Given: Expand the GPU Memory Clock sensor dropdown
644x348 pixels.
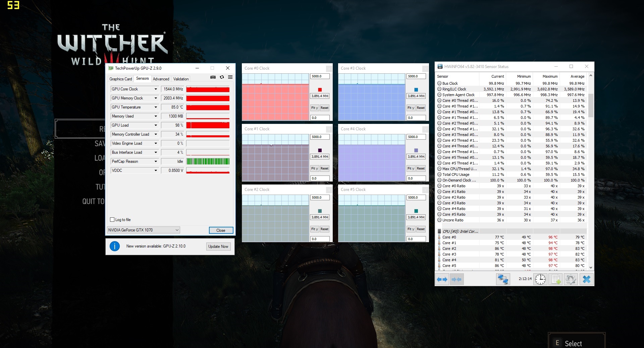Looking at the screenshot, I should point(156,98).
